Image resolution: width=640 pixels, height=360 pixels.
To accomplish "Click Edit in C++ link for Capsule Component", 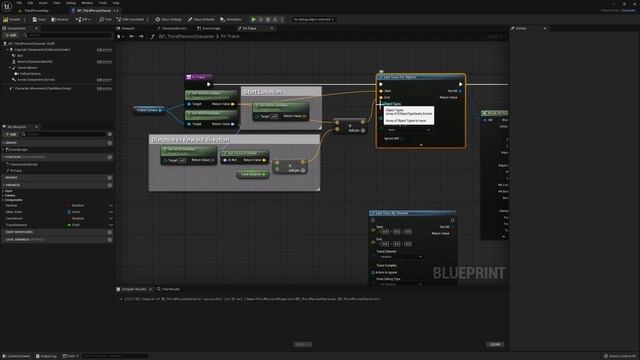I will tap(104, 50).
